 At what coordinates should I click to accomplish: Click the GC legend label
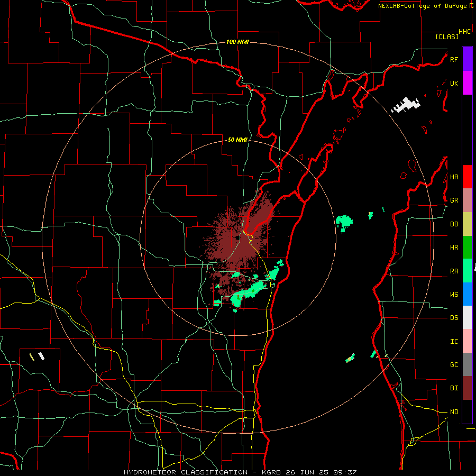coord(454,365)
